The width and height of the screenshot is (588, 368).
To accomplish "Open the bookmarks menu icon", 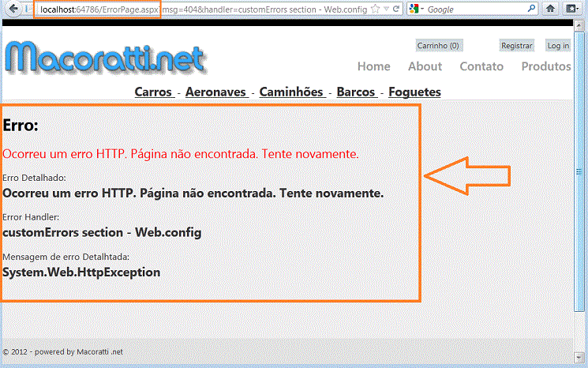I will (x=573, y=9).
